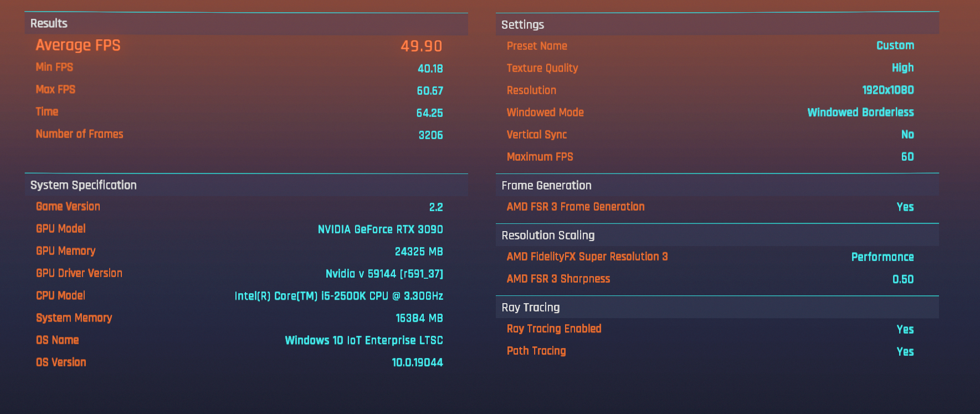
Task: Select the "Max FPS" label
Action: tap(55, 89)
